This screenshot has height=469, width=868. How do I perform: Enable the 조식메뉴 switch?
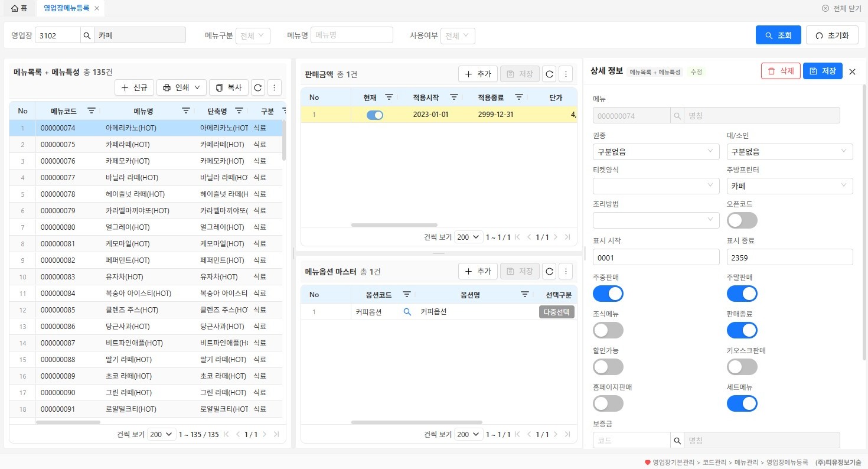click(x=608, y=330)
